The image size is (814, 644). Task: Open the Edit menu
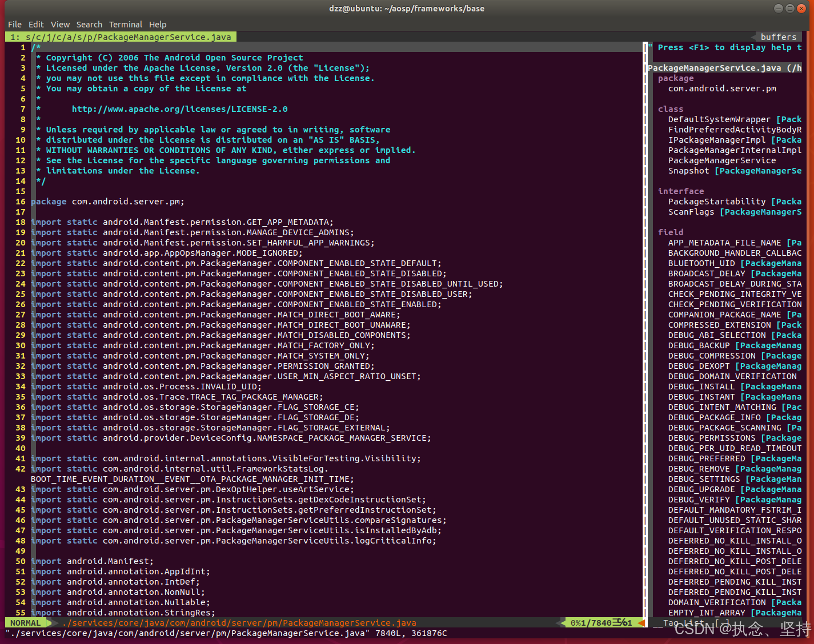pos(36,25)
